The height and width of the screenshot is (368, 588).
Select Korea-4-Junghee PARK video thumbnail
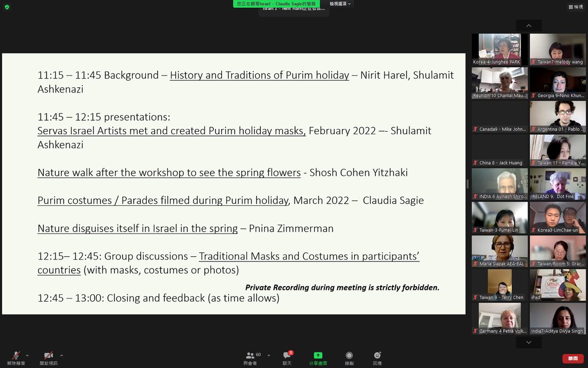[499, 49]
